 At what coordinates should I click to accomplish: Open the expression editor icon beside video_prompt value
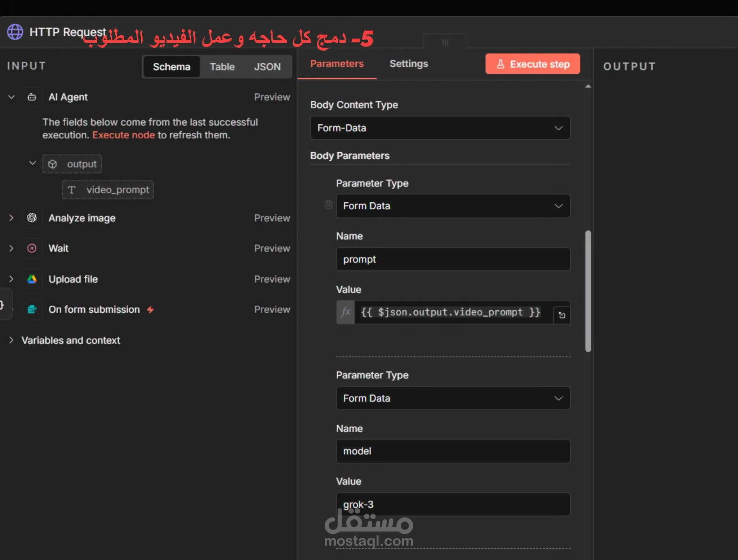point(562,315)
